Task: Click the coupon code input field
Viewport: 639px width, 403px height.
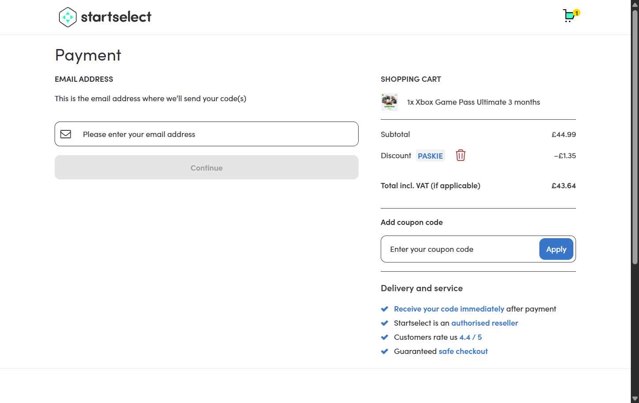Action: 460,249
